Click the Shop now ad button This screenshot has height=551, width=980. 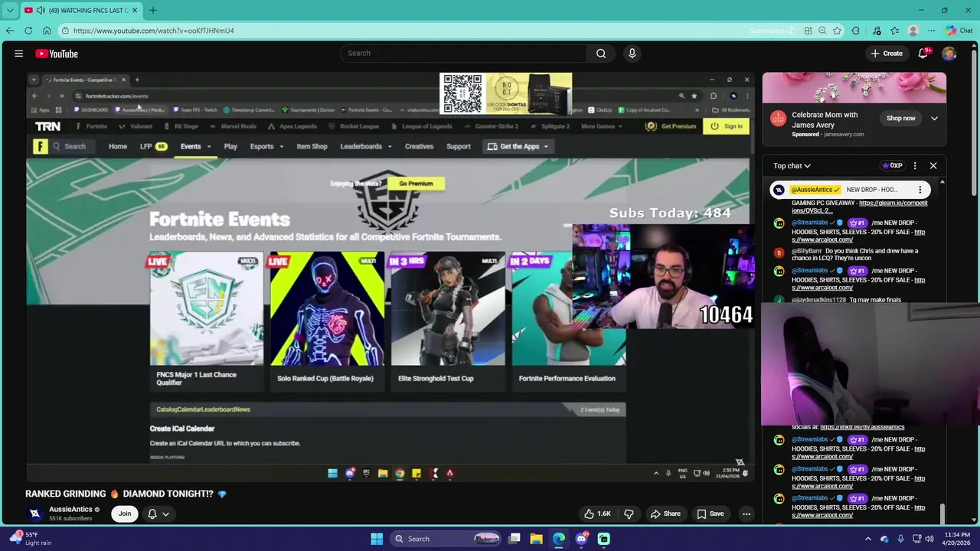click(x=901, y=119)
